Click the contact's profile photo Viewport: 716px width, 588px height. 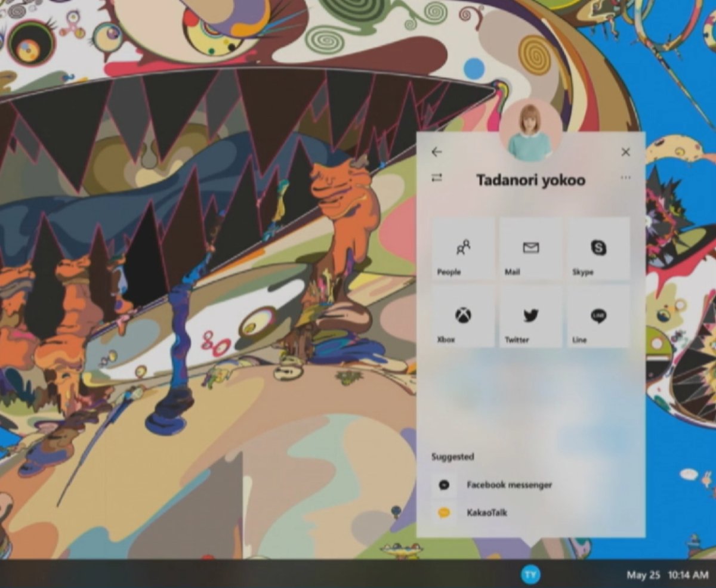[530, 131]
